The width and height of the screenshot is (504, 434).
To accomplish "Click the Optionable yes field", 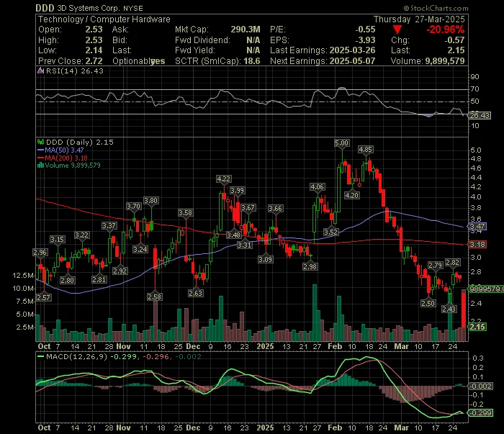I will tap(138, 61).
